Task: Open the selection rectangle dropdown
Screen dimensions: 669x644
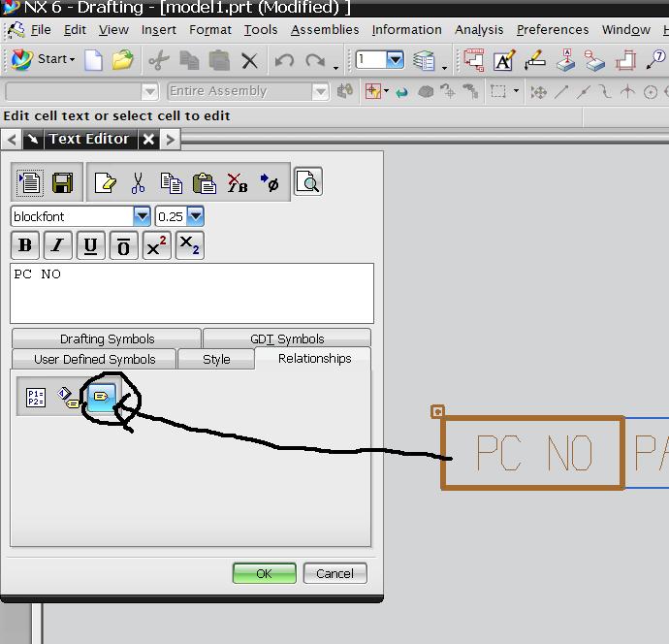Action: (x=516, y=91)
